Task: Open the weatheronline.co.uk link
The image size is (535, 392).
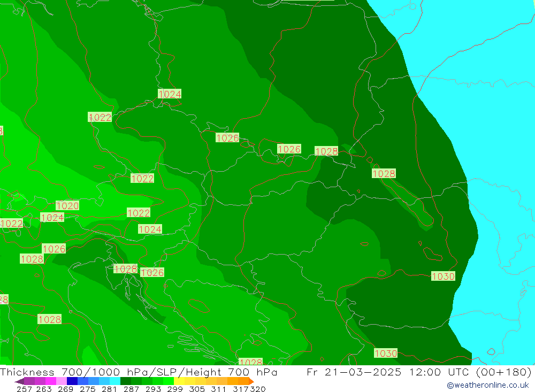Action: coord(488,385)
